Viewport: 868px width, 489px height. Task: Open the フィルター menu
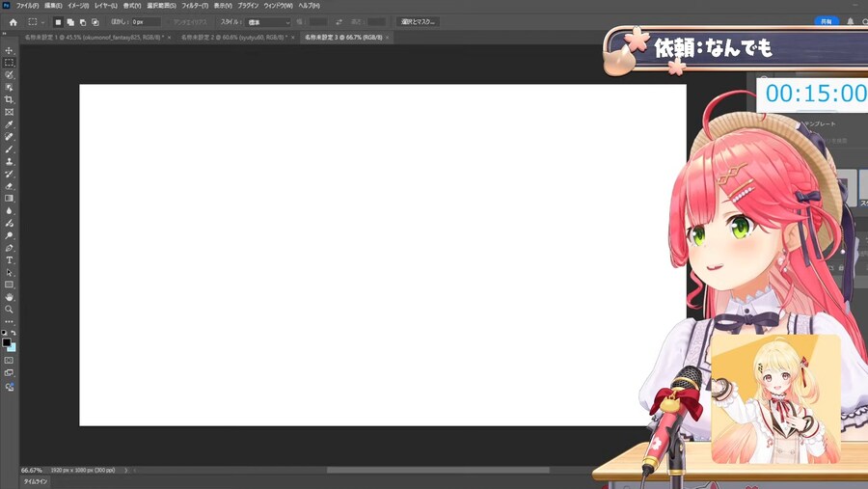coord(195,6)
